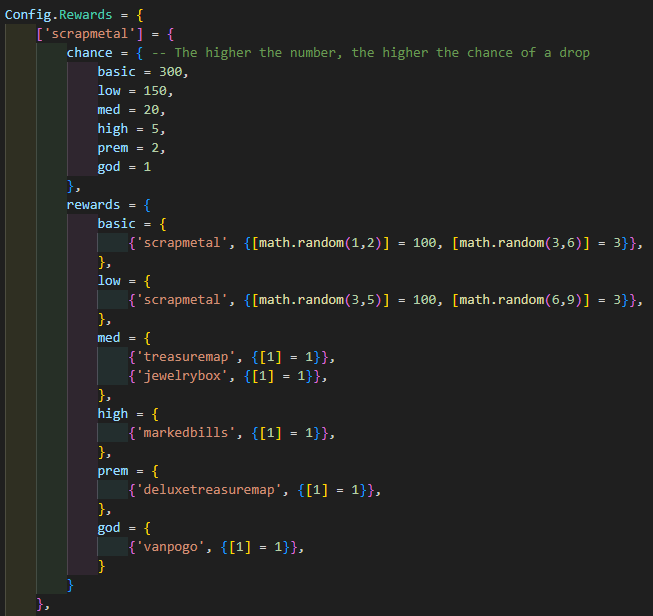The width and height of the screenshot is (653, 616).
Task: Click the green drop chance comment
Action: click(382, 53)
